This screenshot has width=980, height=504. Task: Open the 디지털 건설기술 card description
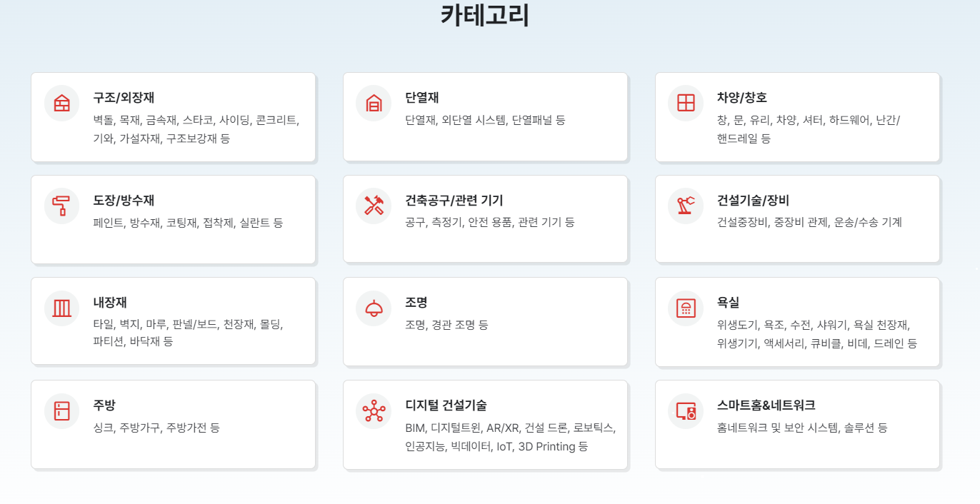click(511, 437)
